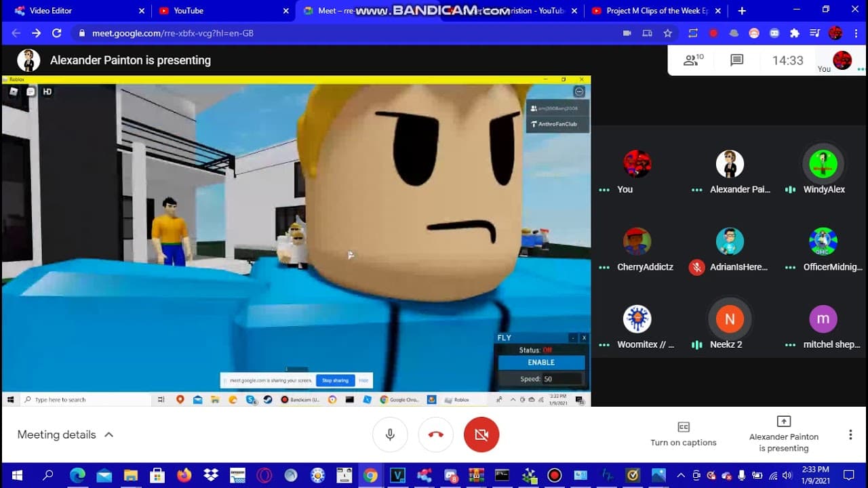Click the cast screen icon in address bar

(x=648, y=33)
